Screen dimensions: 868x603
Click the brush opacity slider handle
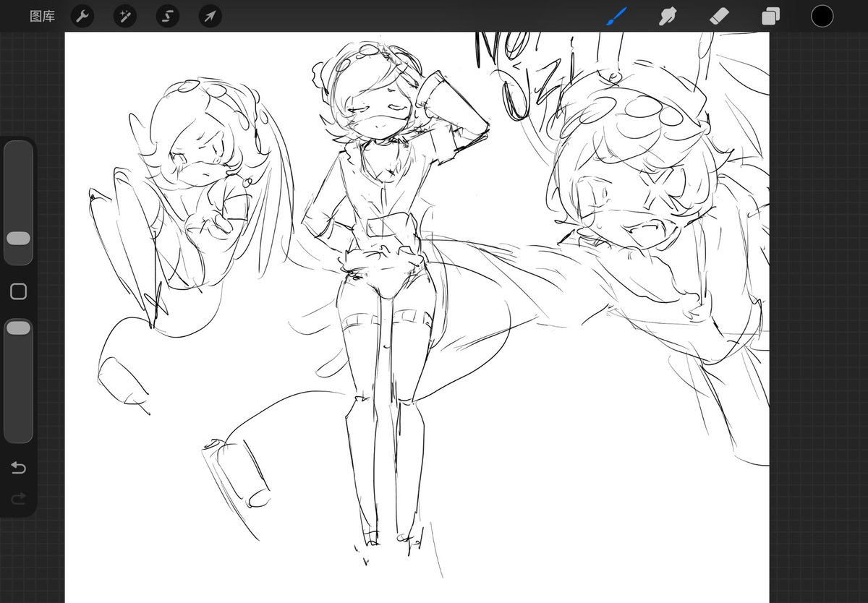point(18,328)
